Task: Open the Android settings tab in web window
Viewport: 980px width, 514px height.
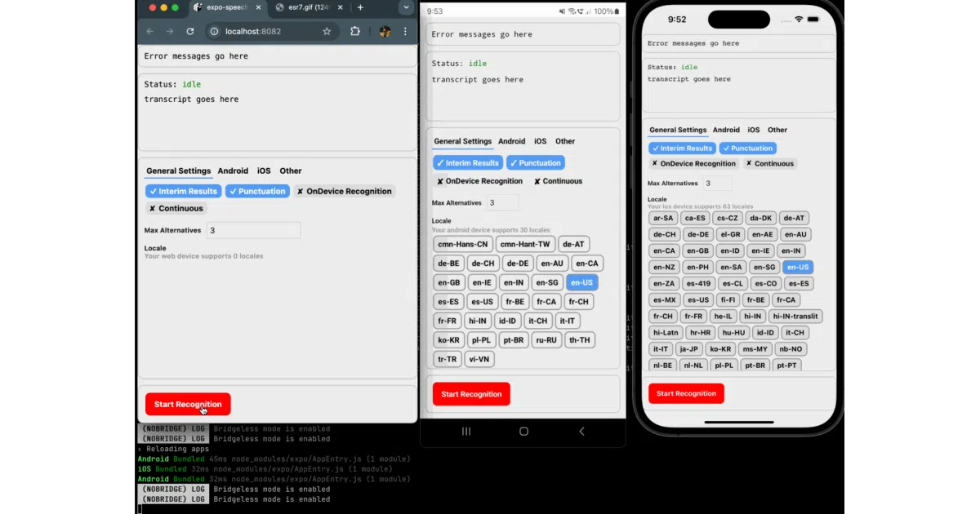Action: pos(233,171)
